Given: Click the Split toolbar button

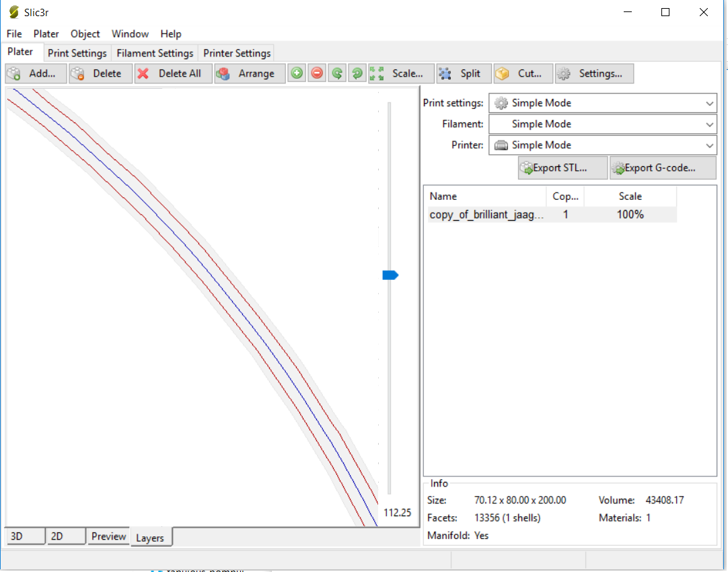Looking at the screenshot, I should [464, 73].
